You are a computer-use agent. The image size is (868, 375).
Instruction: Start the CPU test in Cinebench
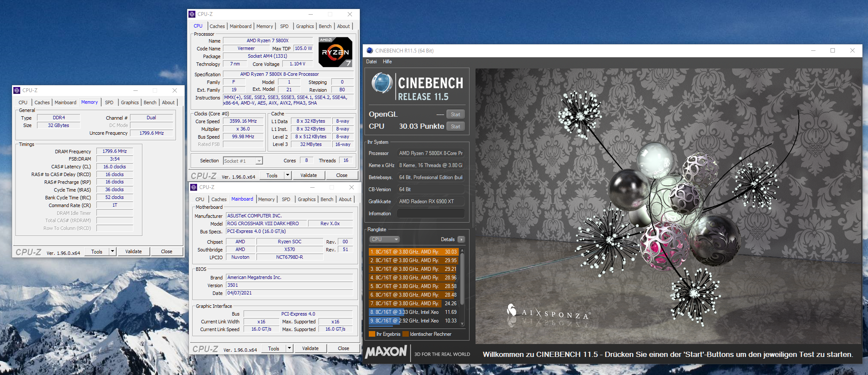pyautogui.click(x=456, y=127)
